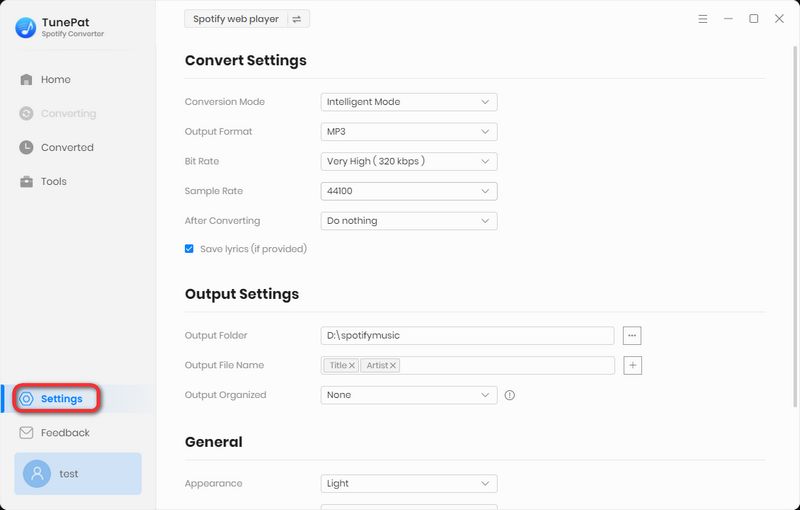
Task: Click the TunePat logo icon
Action: coord(26,28)
